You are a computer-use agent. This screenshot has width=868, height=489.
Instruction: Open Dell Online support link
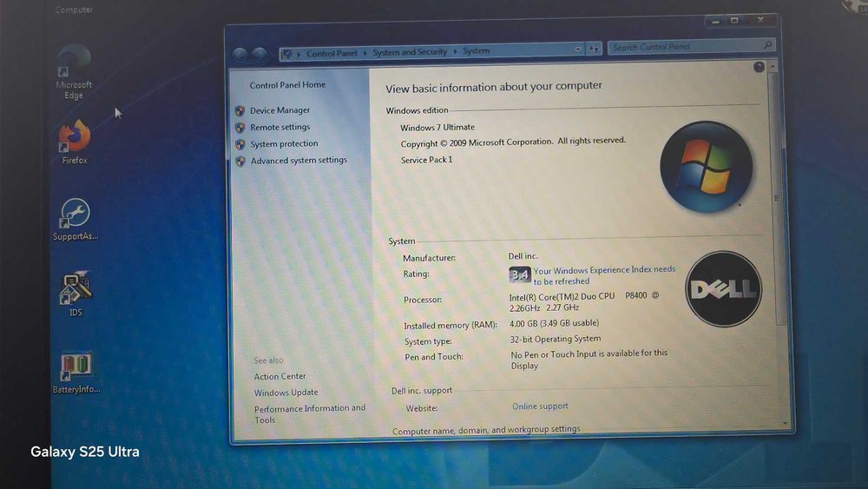click(x=540, y=406)
